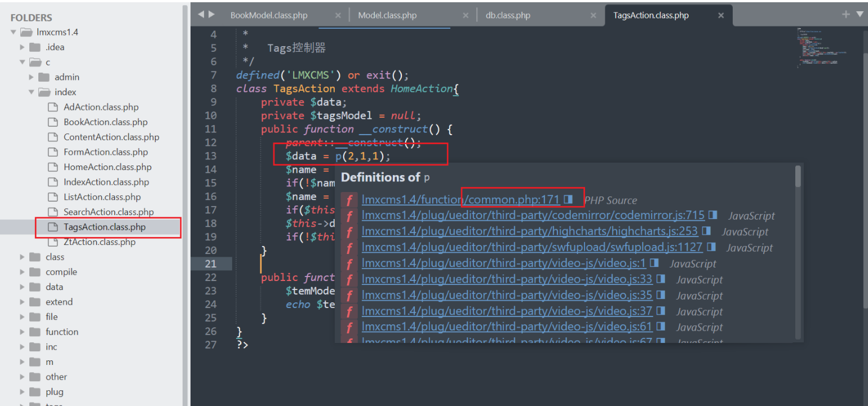Switch to the BookModel.class.php tab
The height and width of the screenshot is (406, 868).
[x=269, y=15]
